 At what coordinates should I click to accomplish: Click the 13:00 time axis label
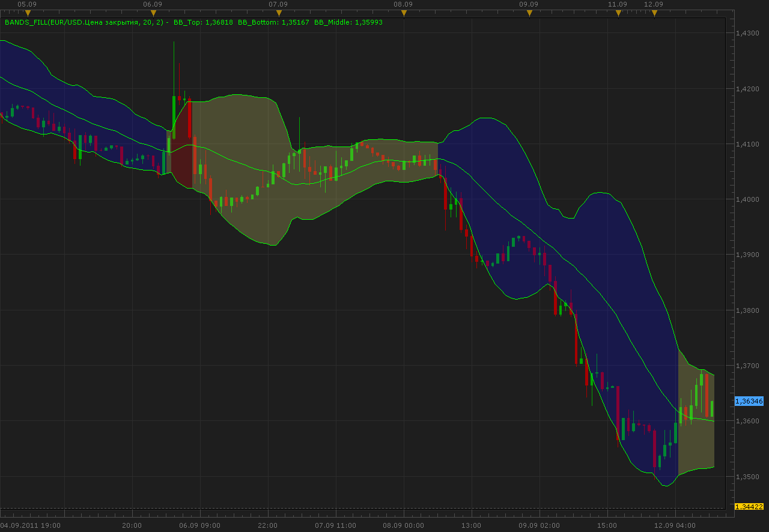(472, 525)
